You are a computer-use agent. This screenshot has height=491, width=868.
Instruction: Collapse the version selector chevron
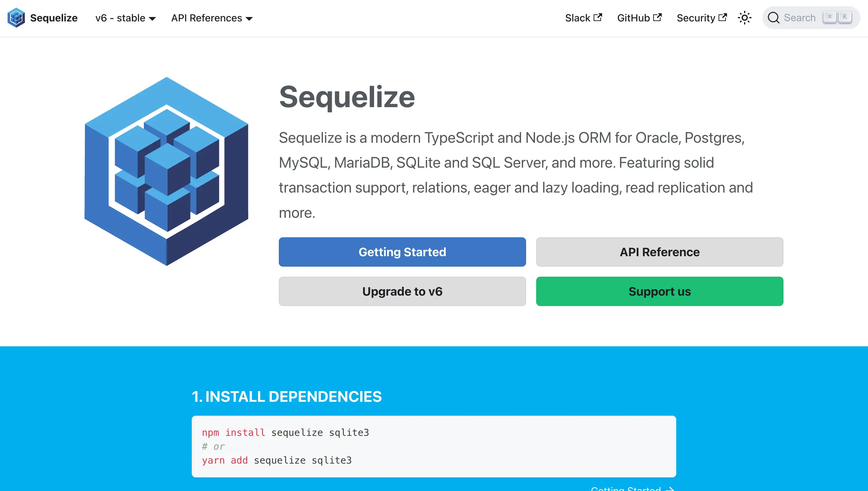(153, 19)
